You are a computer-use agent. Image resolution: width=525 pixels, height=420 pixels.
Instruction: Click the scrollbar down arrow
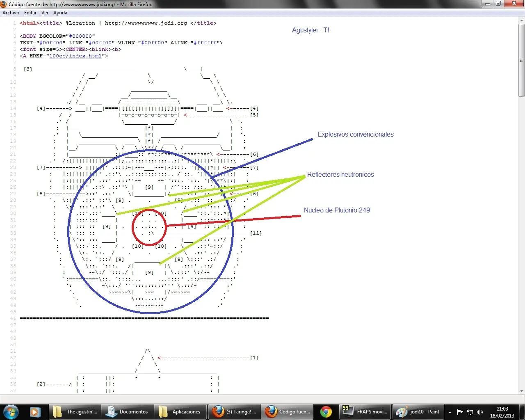point(521,391)
